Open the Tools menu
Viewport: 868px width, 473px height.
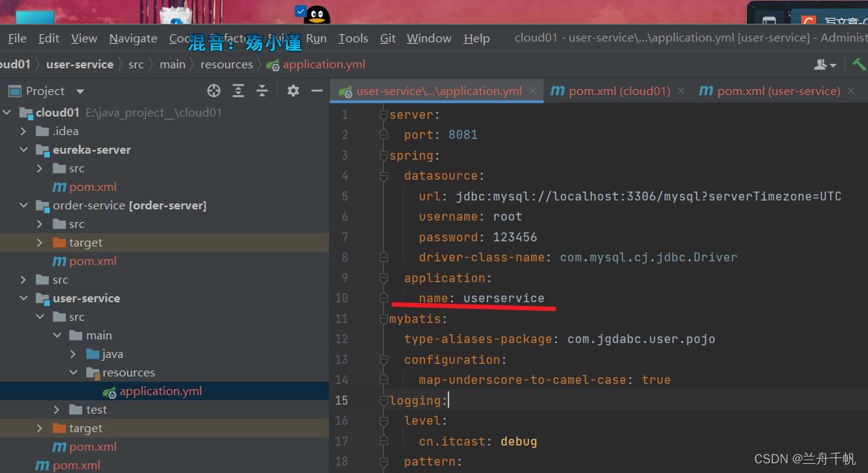tap(353, 38)
